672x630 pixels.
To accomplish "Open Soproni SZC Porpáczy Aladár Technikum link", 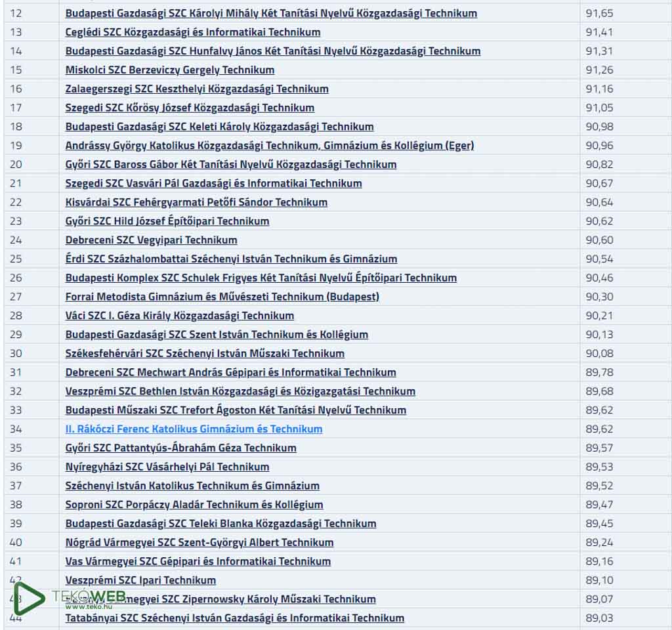I will 194,503.
